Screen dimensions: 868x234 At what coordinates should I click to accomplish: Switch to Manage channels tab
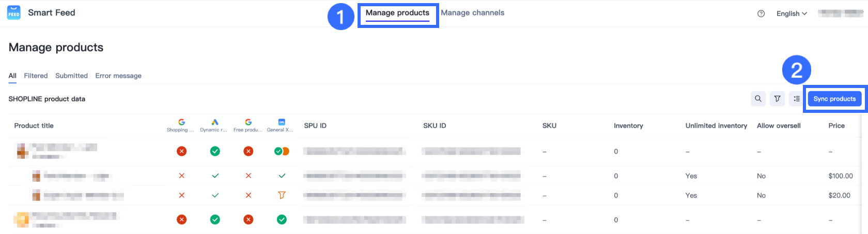[472, 13]
